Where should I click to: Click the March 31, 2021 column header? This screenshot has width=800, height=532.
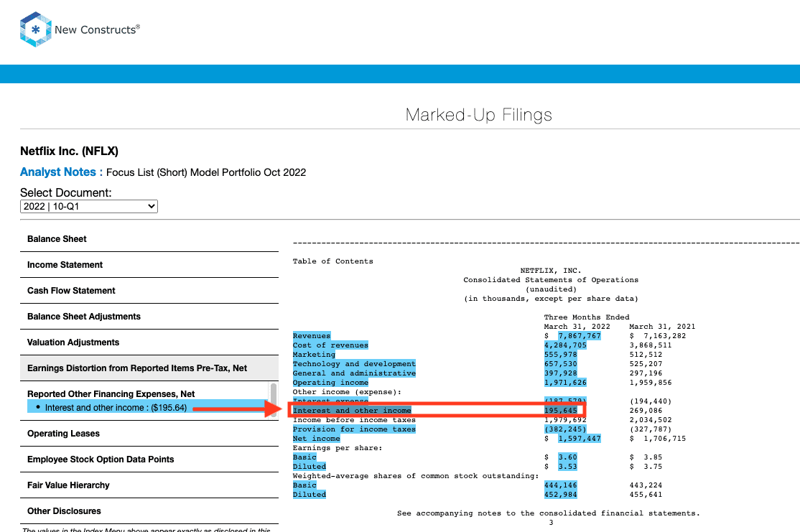pos(662,327)
